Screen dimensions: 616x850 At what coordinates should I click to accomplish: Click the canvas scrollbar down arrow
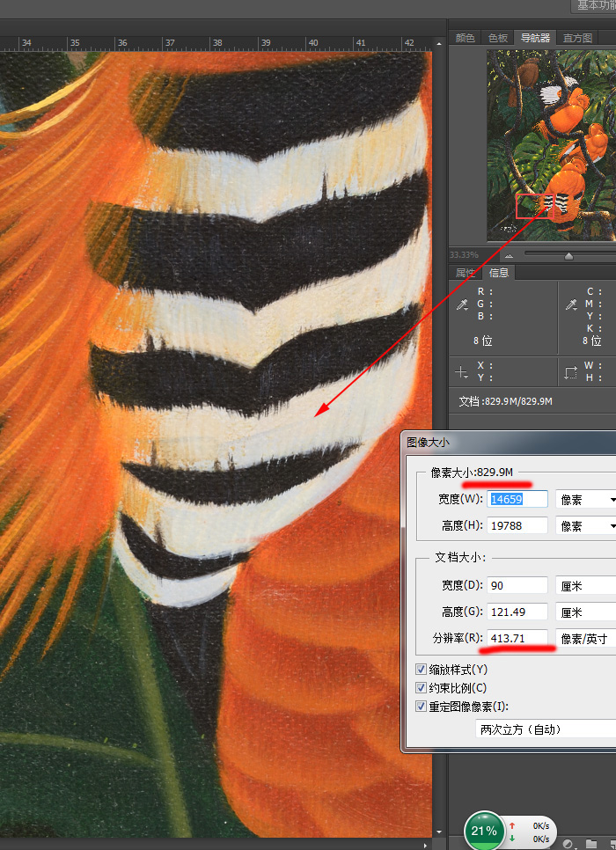pos(439,832)
